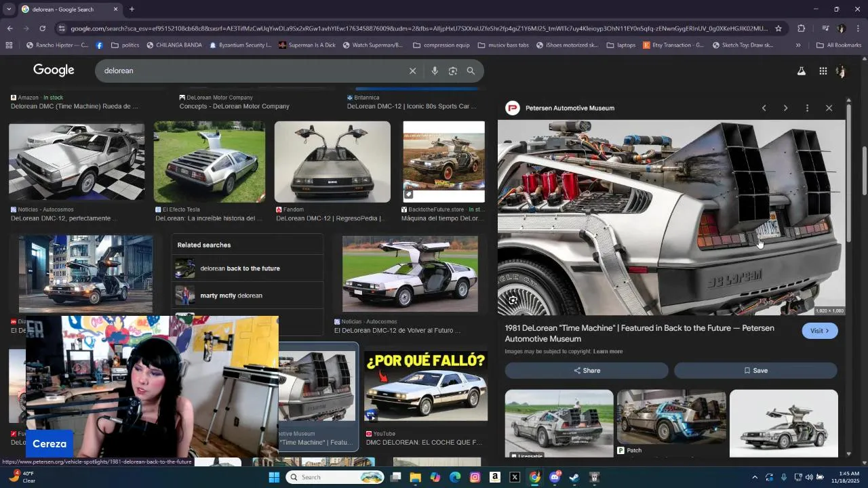Open the Superman Is A Dick bookmark
The image size is (868, 488).
click(x=307, y=45)
